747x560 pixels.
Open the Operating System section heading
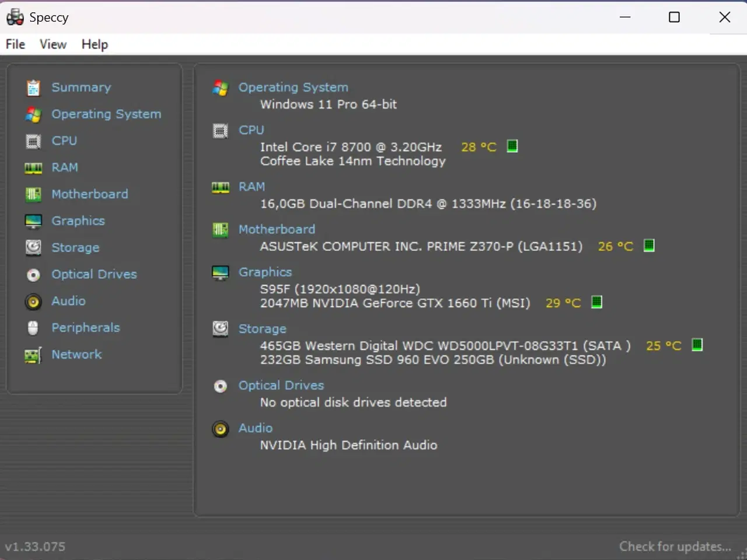tap(293, 87)
